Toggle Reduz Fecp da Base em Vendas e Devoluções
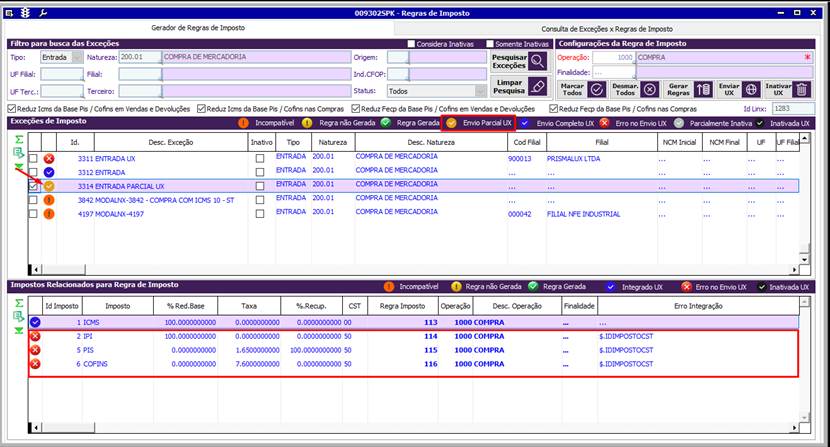830x447 pixels. 356,109
